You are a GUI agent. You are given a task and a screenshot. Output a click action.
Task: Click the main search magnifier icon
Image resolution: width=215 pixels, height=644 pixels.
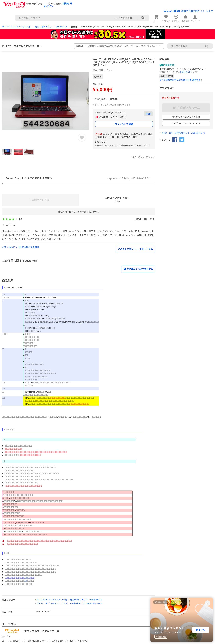tap(143, 18)
